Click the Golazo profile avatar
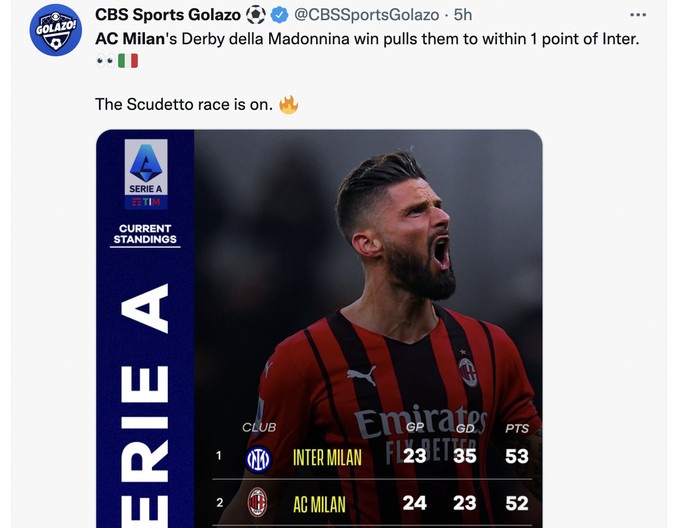The height and width of the screenshot is (528, 700). point(56,30)
